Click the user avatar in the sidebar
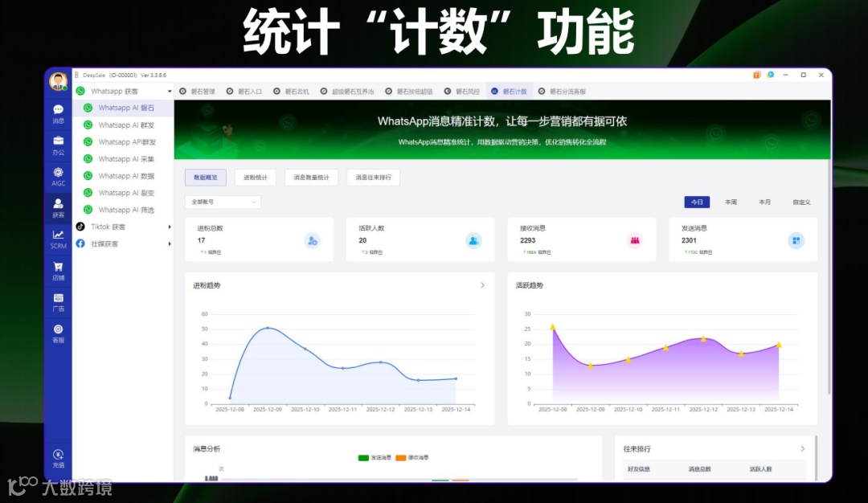Image resolution: width=868 pixels, height=503 pixels. coord(58,81)
